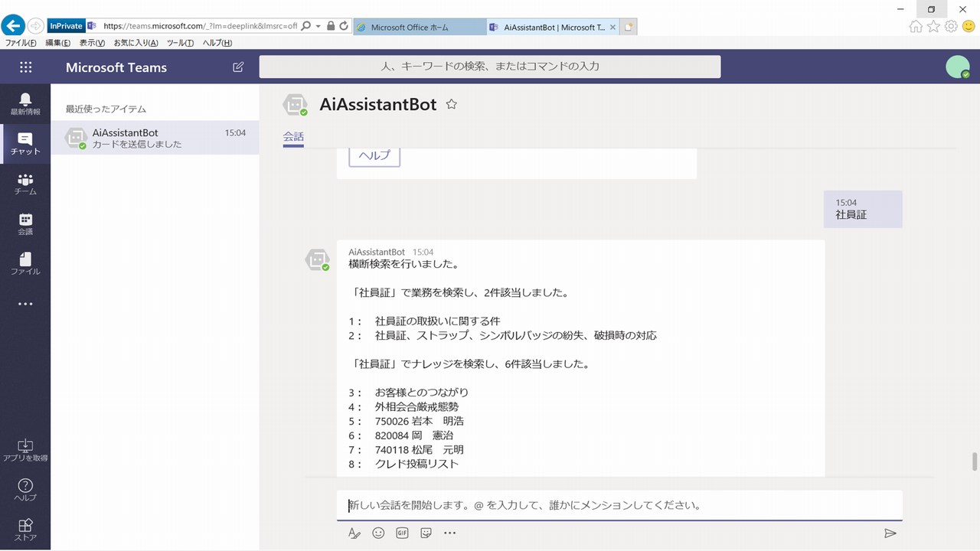980x551 pixels.
Task: Click the Get app download icon
Action: pos(25,449)
